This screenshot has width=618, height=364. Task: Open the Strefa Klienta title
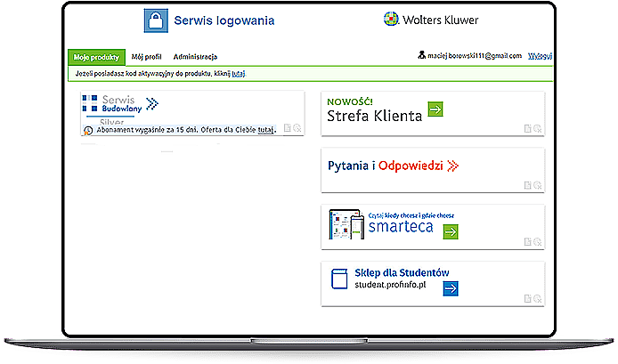[374, 116]
